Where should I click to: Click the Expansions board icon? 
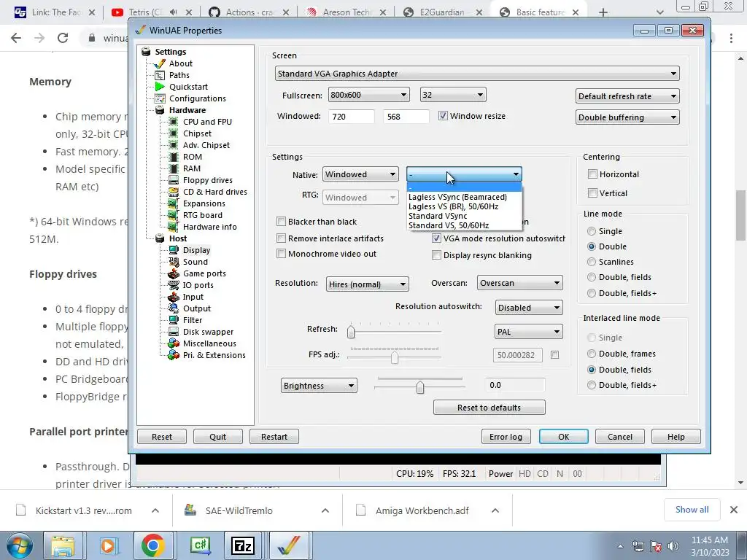tap(174, 203)
